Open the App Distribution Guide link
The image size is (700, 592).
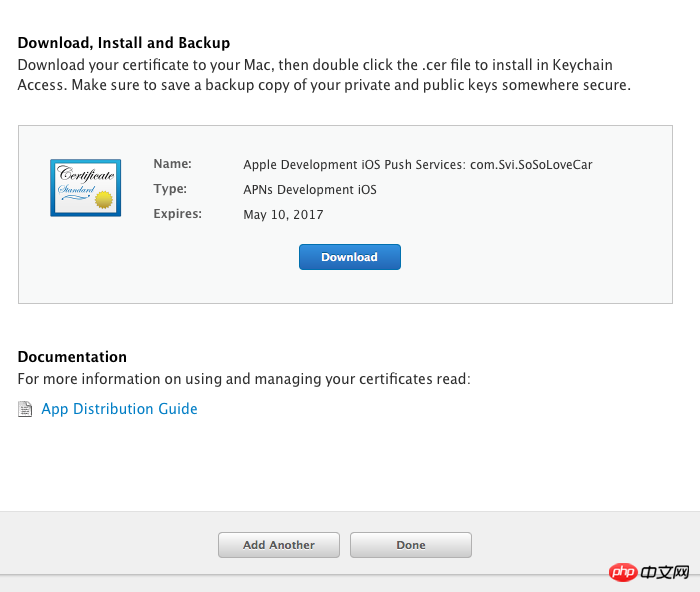(x=119, y=409)
